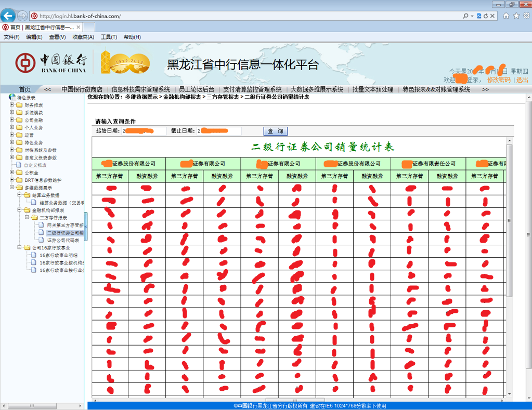This screenshot has height=410, width=532.
Task: Expand the 个人业务 tree folder
Action: click(x=12, y=127)
